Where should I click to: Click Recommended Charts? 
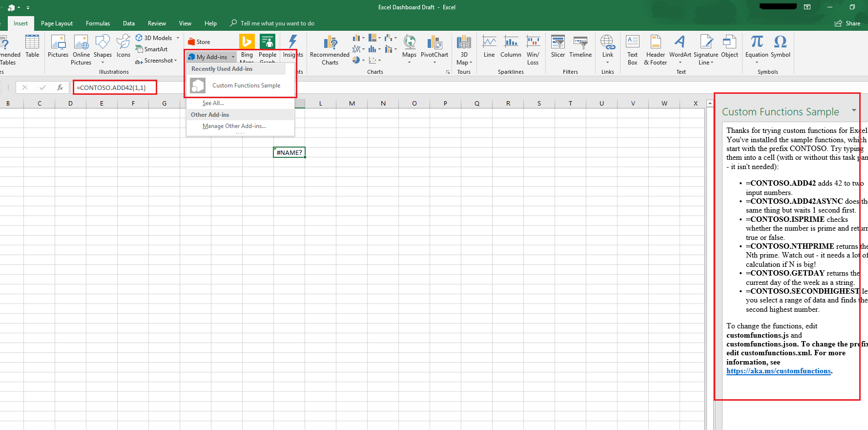[x=330, y=50]
